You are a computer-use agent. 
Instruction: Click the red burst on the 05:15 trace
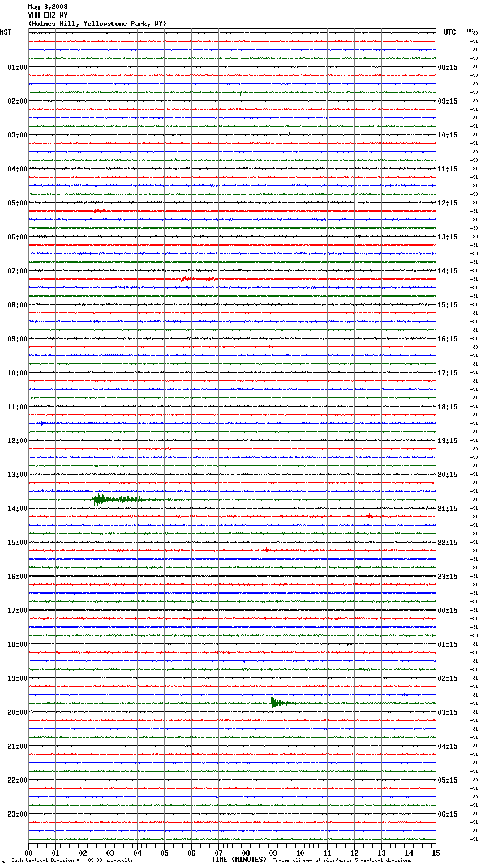pos(100,210)
